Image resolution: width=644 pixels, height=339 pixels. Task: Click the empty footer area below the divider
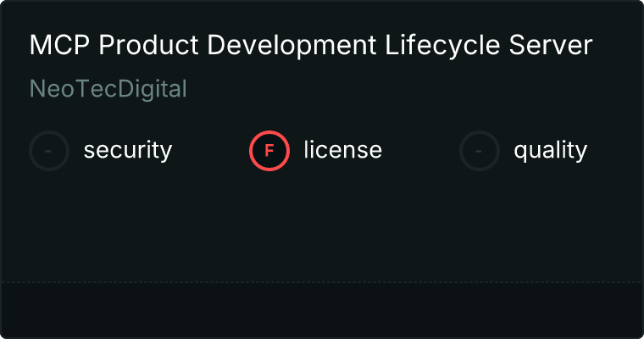pos(322,310)
